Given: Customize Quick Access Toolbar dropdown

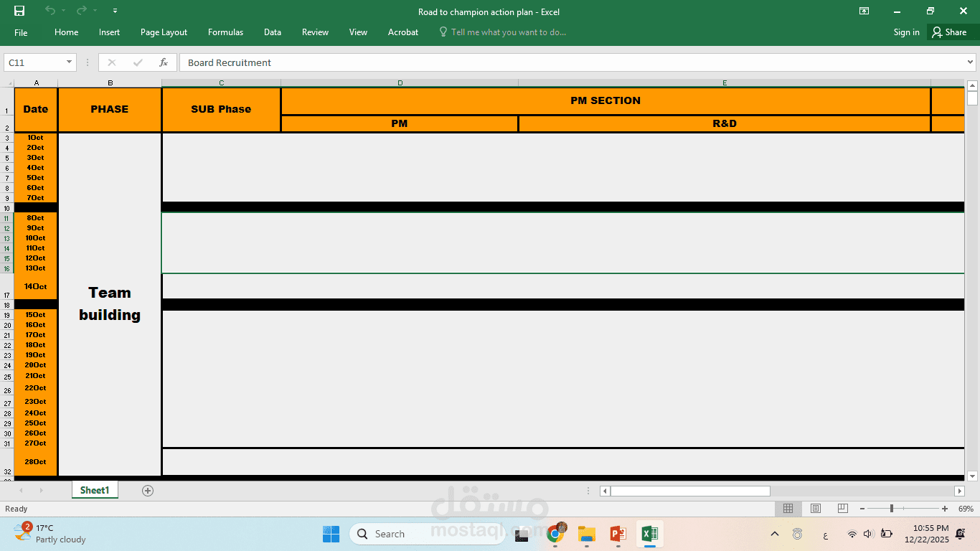Looking at the screenshot, I should tap(115, 11).
